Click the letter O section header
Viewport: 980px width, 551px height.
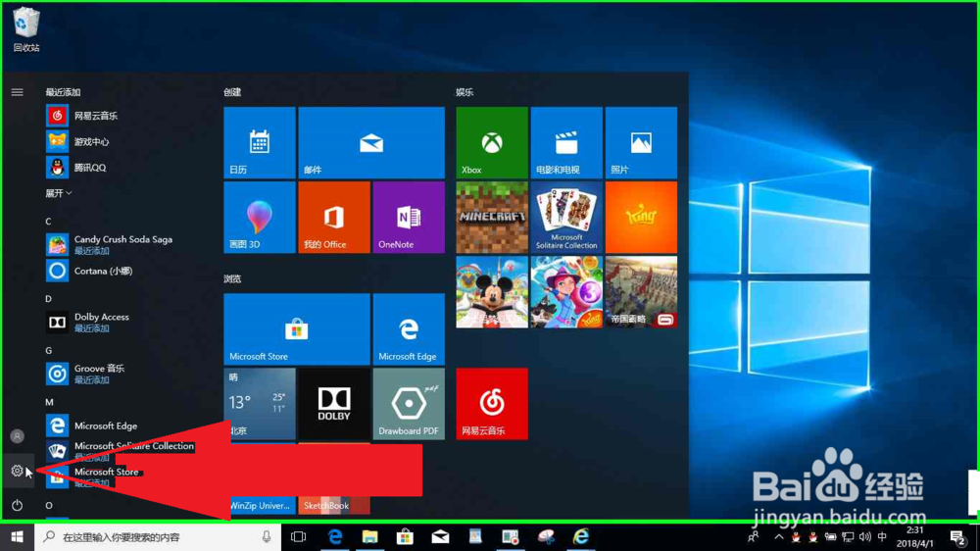click(49, 505)
